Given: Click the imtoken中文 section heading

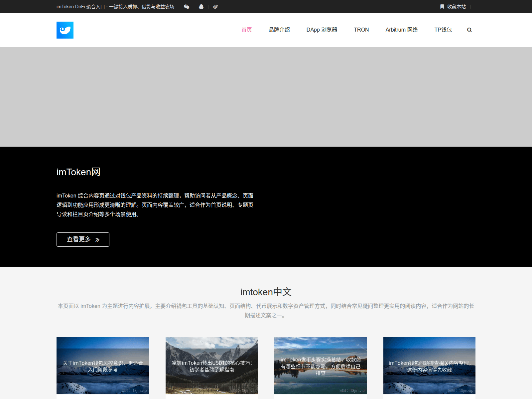Looking at the screenshot, I should pyautogui.click(x=266, y=292).
